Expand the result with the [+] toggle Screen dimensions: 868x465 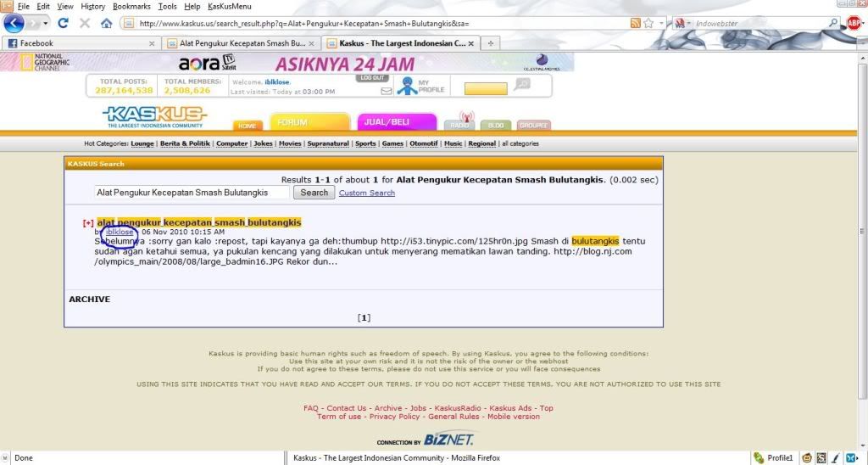coord(88,223)
